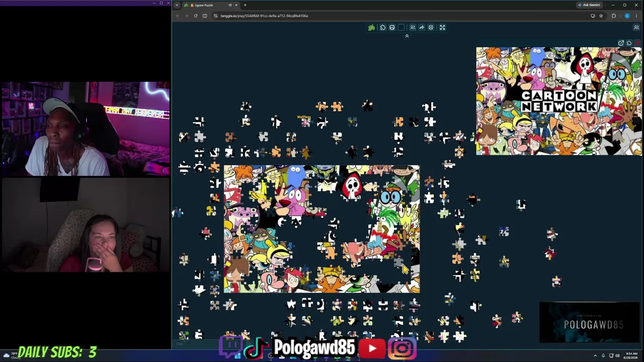Reload the tanggle.io page
The image size is (644, 362).
pos(196,16)
